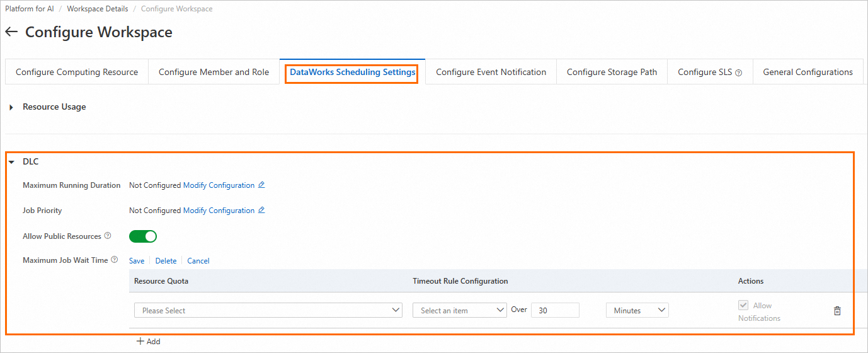Open the help icon on Configure SLS tab
868x353 pixels.
(x=739, y=72)
